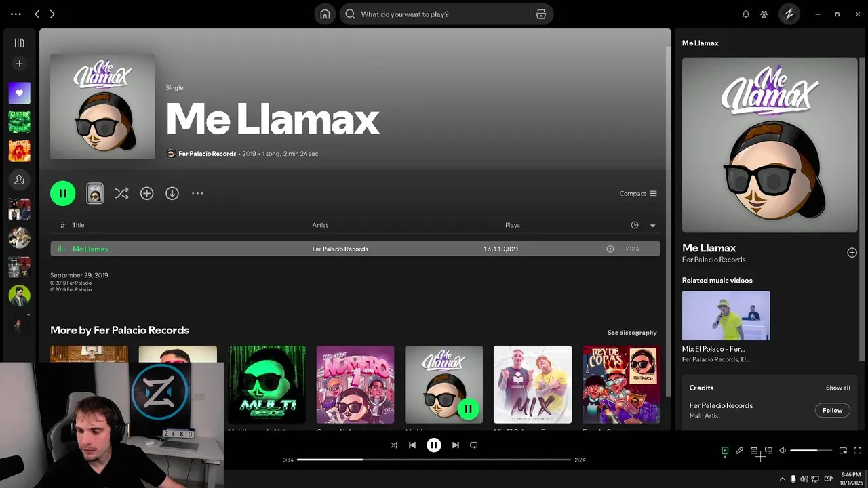Go back with the left arrow
This screenshot has width=868, height=488.
37,14
